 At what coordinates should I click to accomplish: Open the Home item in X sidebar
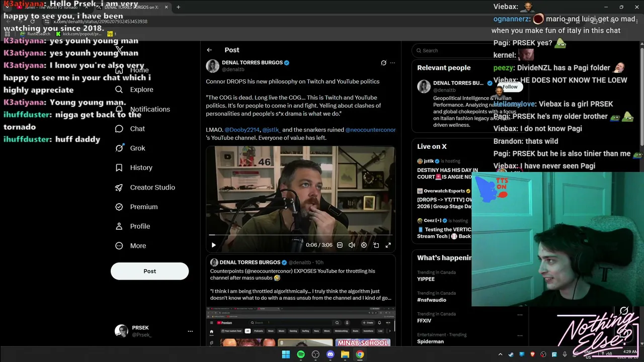(132, 70)
